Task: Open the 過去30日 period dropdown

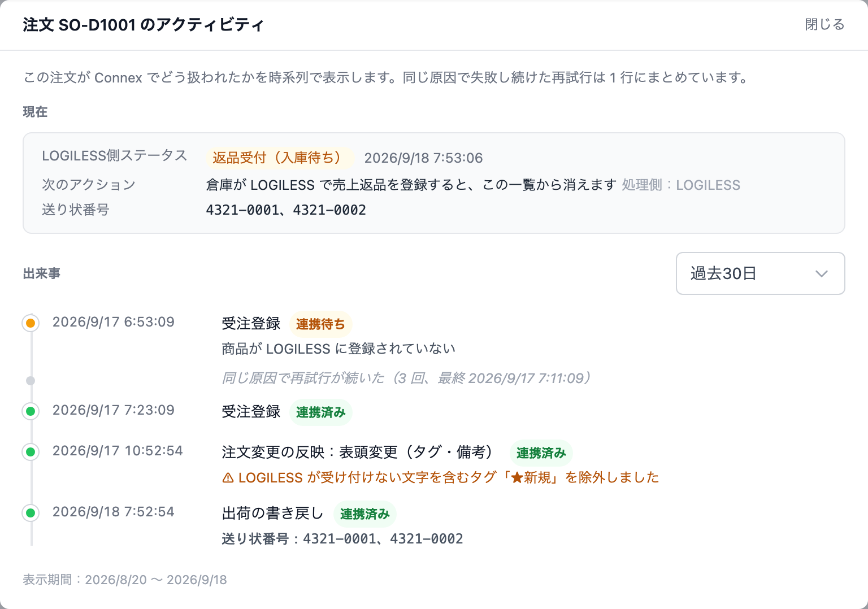Action: (x=760, y=273)
